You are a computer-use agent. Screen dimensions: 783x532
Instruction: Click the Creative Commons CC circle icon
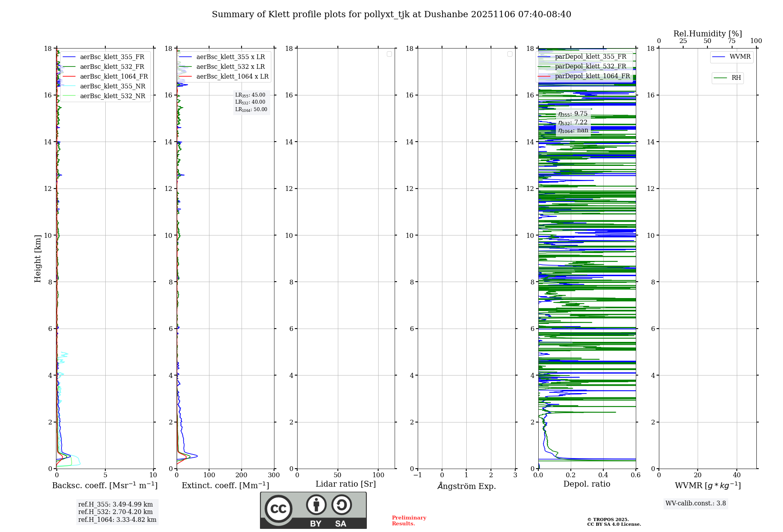(x=278, y=509)
